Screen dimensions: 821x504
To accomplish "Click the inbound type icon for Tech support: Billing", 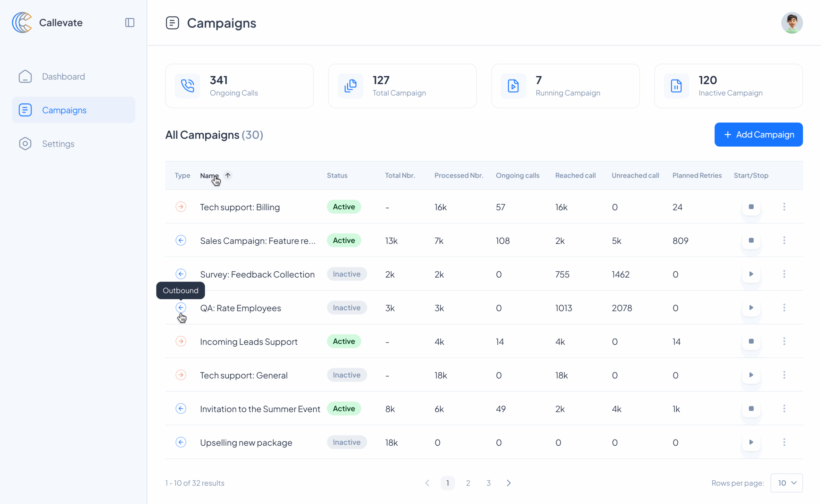I will tap(181, 207).
